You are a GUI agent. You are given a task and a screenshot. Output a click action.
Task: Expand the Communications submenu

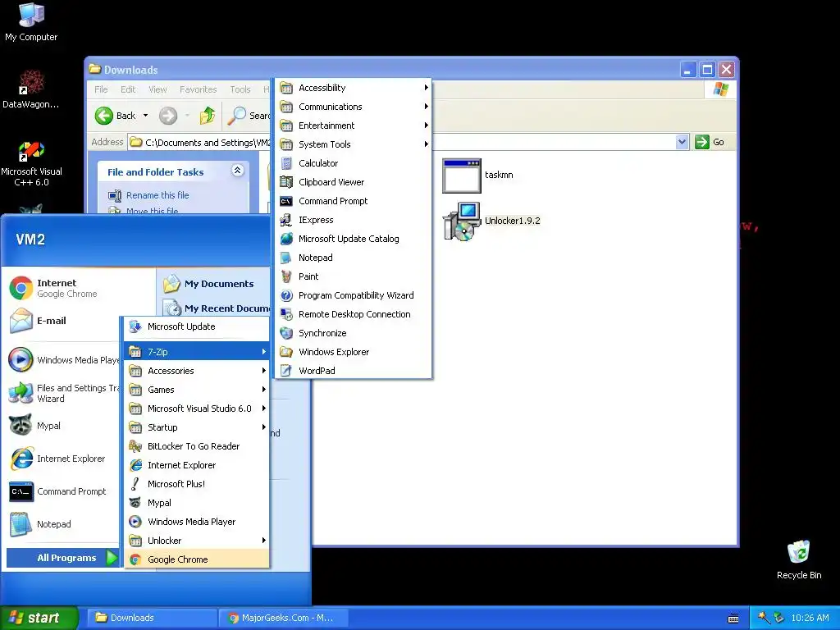(x=353, y=107)
